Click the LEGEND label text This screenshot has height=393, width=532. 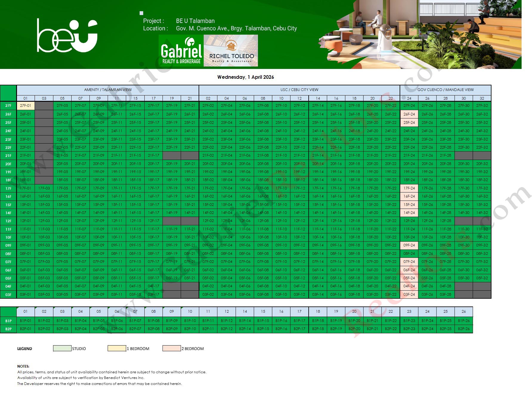coord(25,349)
